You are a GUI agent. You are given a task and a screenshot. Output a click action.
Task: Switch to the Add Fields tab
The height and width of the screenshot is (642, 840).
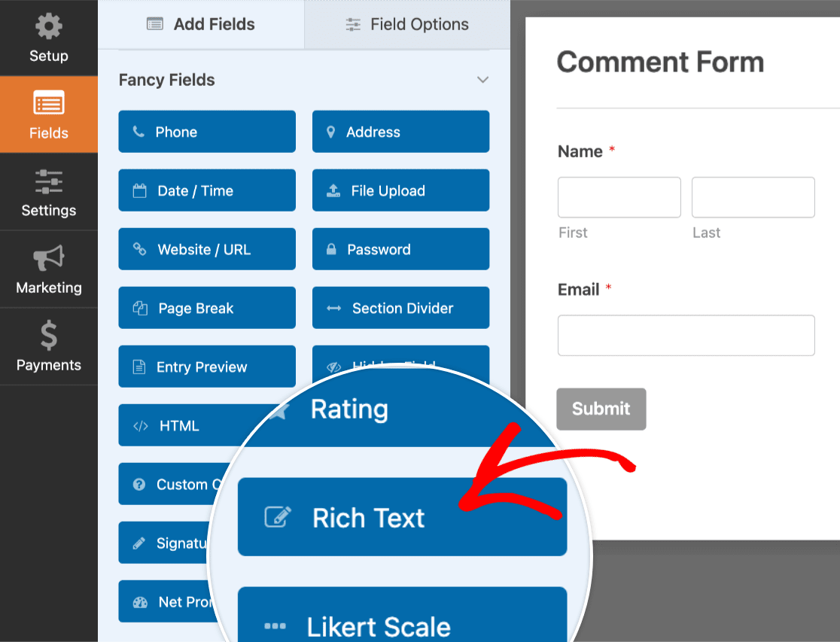point(201,24)
